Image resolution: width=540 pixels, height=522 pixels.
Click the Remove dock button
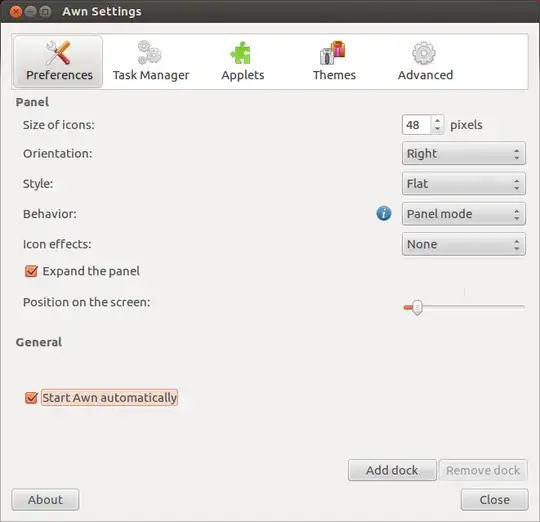[483, 470]
